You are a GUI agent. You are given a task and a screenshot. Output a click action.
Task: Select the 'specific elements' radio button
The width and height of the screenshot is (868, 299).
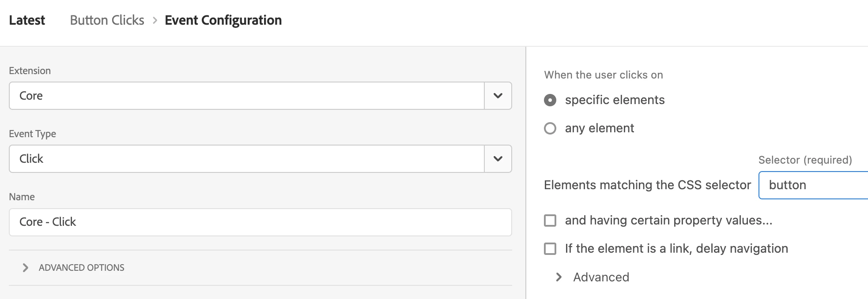550,101
